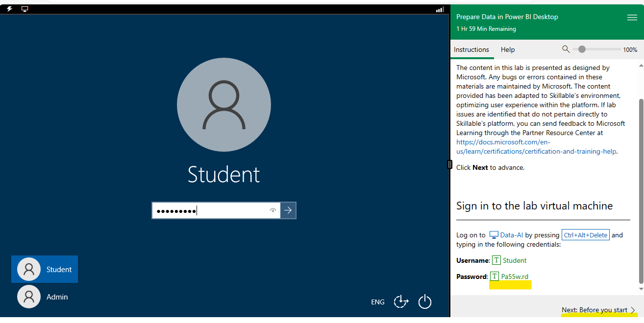Select the Admin account tile
644x323 pixels.
(45, 297)
